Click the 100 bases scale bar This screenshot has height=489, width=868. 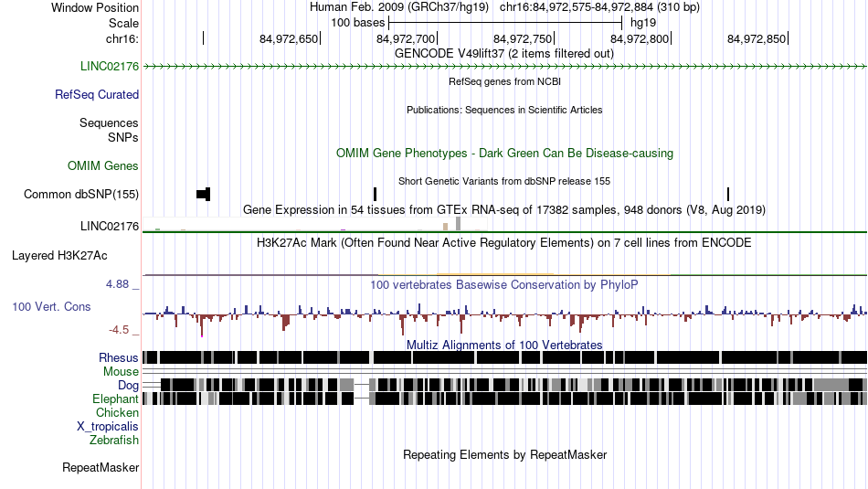click(x=505, y=23)
